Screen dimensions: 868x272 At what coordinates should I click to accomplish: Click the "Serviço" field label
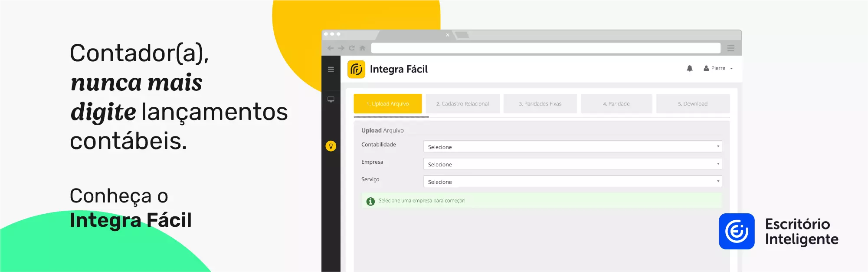pyautogui.click(x=370, y=179)
